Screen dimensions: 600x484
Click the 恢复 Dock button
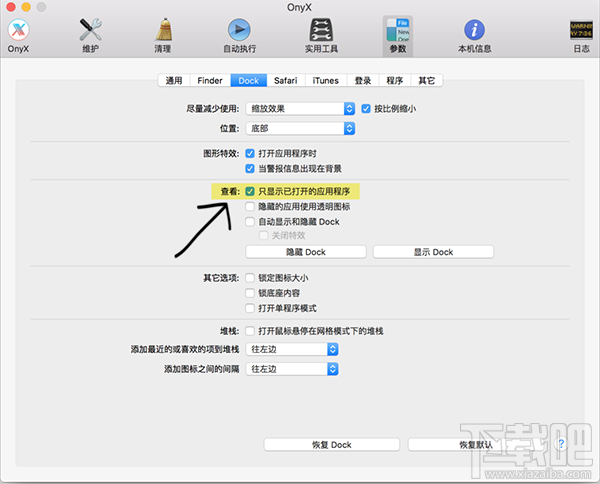(332, 445)
